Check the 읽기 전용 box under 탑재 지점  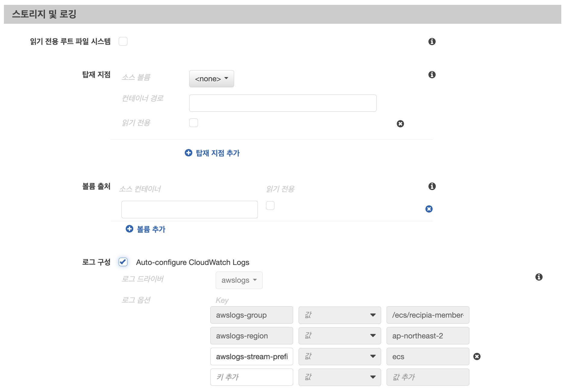[194, 123]
